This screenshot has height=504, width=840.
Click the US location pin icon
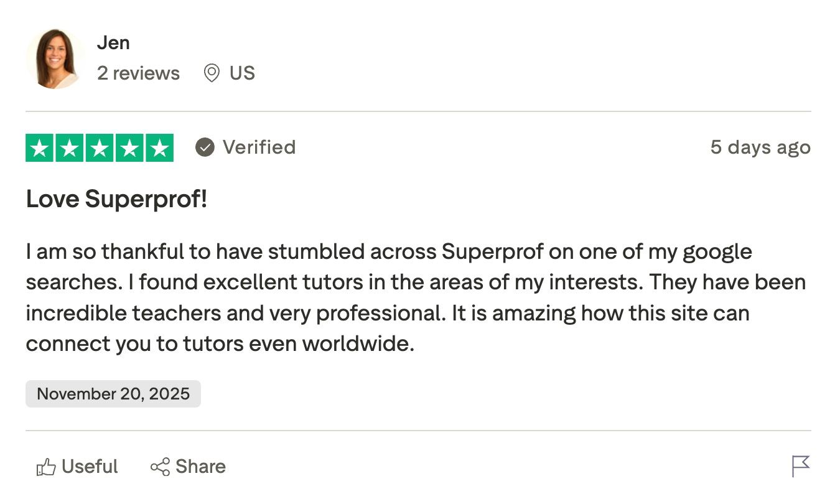click(x=212, y=73)
